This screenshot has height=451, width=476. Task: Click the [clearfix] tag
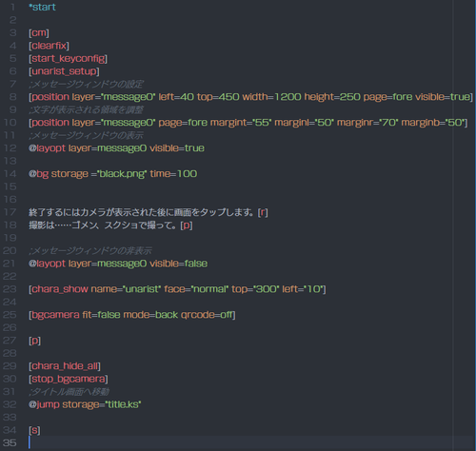click(x=49, y=46)
